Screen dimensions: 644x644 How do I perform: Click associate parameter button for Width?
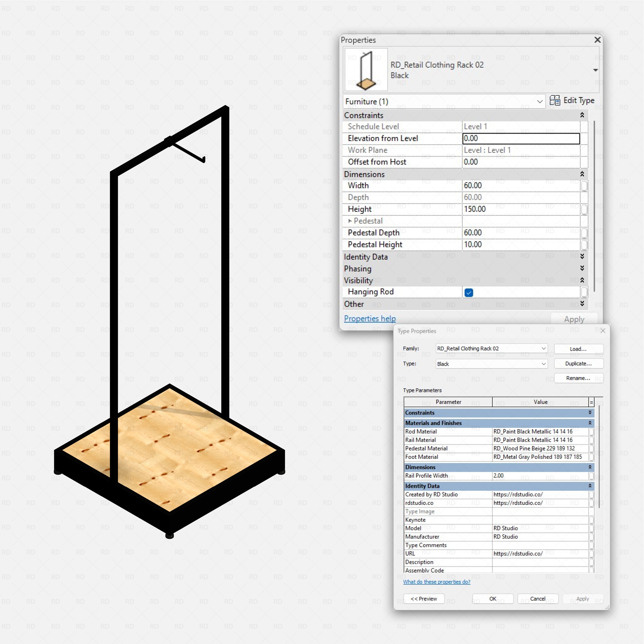click(x=584, y=186)
